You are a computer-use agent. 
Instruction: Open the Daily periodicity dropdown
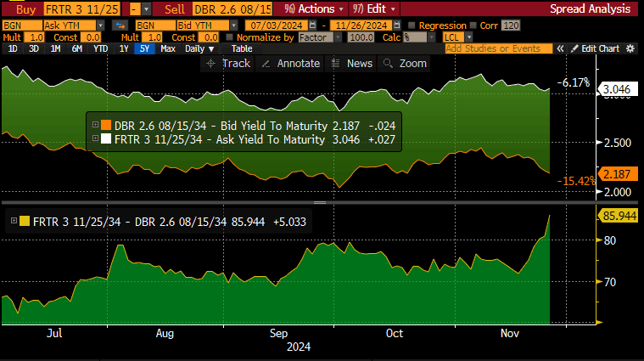point(199,48)
